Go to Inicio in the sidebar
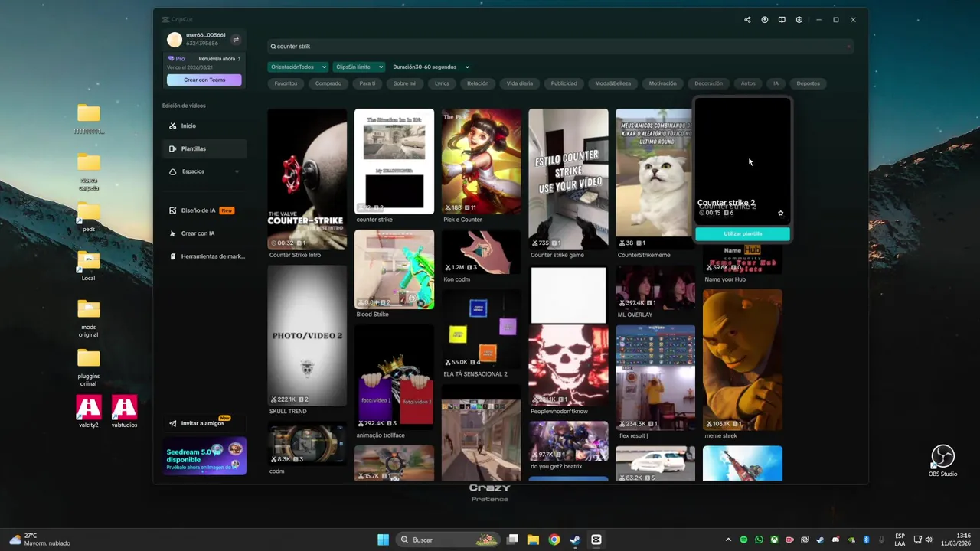The height and width of the screenshot is (551, 980). pyautogui.click(x=204, y=126)
